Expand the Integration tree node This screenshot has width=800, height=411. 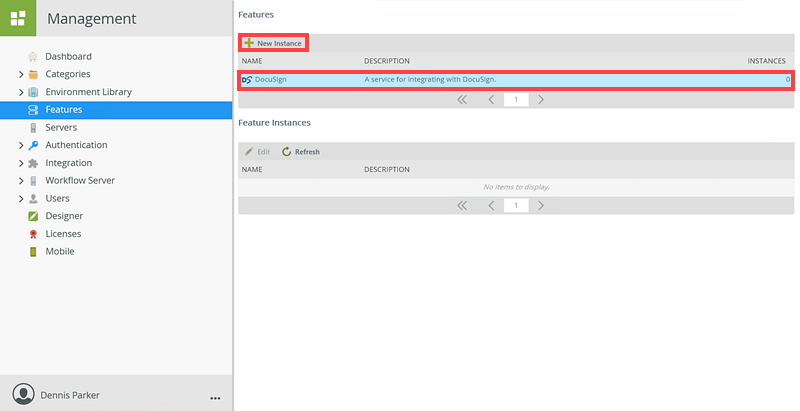coord(21,163)
